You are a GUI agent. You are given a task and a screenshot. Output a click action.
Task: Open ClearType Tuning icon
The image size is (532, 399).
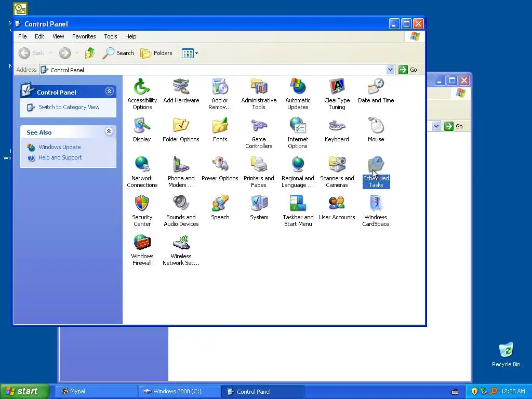pos(337,94)
